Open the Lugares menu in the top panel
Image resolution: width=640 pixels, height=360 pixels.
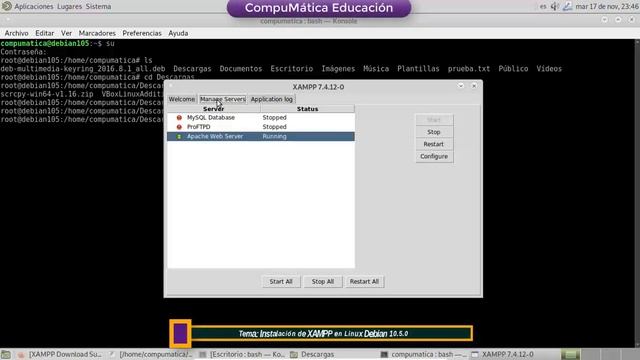(x=69, y=7)
